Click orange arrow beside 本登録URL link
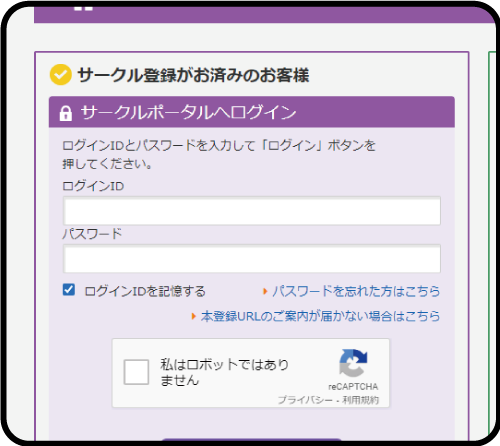The width and height of the screenshot is (500, 446). click(193, 316)
